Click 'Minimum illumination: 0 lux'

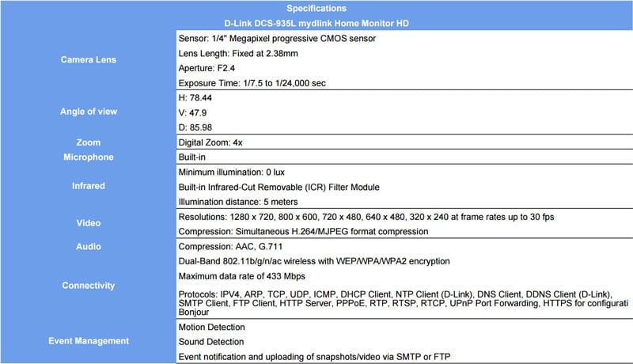pyautogui.click(x=231, y=173)
